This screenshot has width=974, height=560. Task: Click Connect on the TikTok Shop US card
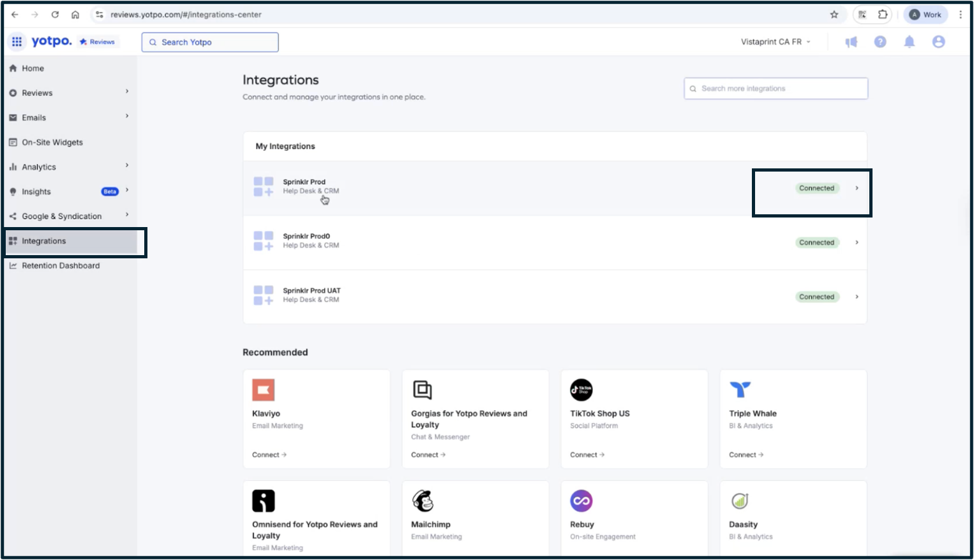(587, 455)
